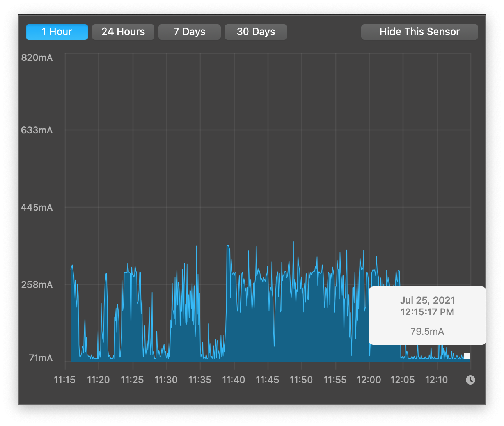504x426 pixels.
Task: Click the 11:55 time label
Action: pyautogui.click(x=335, y=380)
